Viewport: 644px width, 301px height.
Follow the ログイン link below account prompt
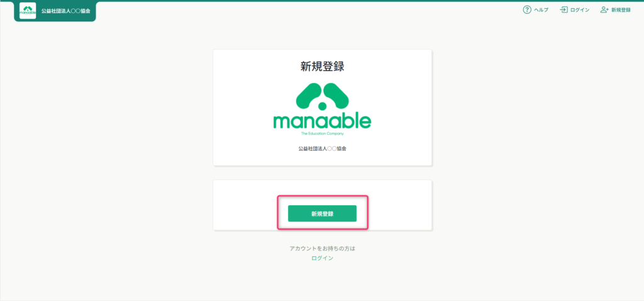[x=323, y=258]
